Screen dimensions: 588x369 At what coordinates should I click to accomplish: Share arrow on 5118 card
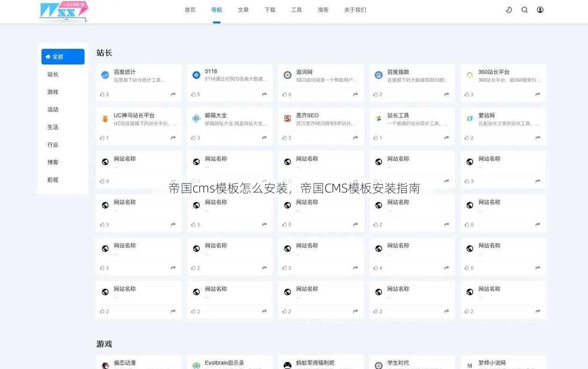tap(264, 94)
